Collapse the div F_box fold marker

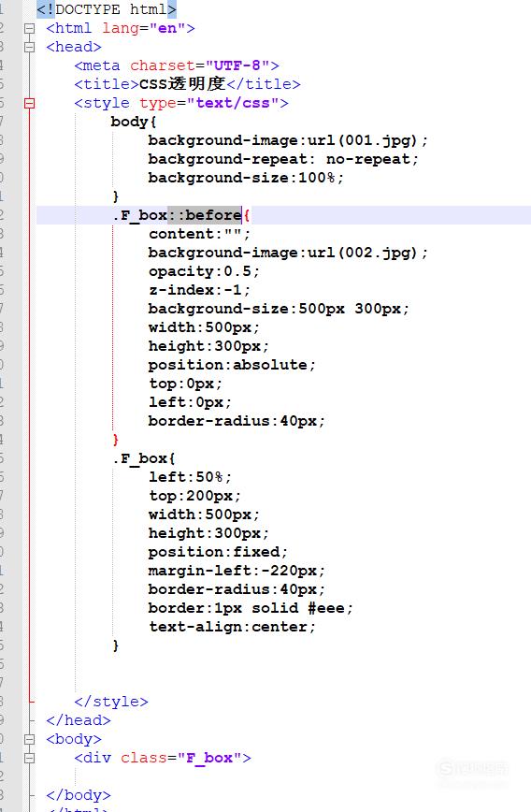30,758
